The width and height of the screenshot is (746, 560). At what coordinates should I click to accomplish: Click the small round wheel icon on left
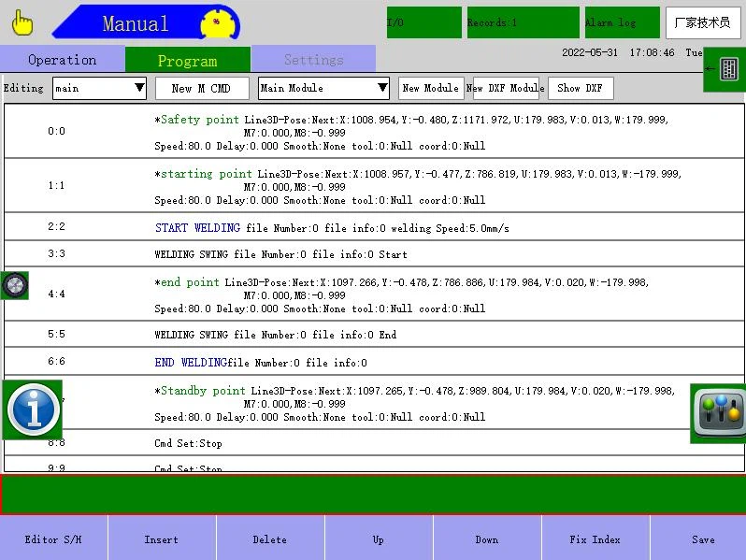coord(14,285)
